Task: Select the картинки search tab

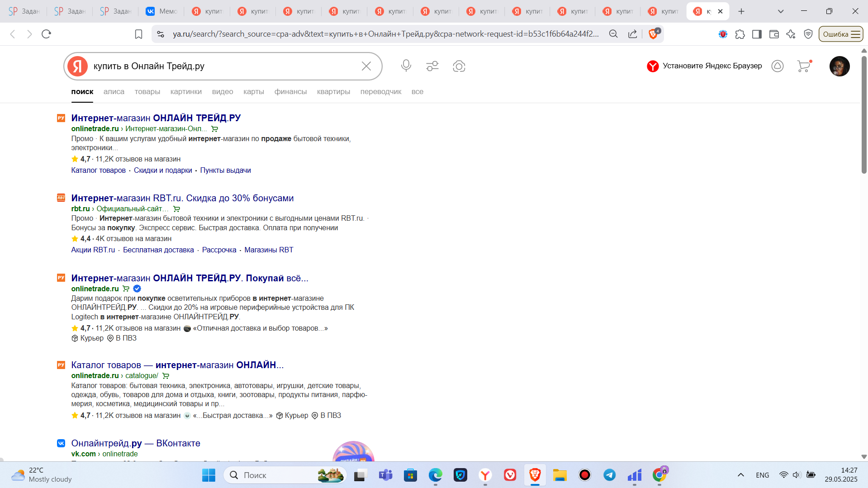Action: (186, 92)
